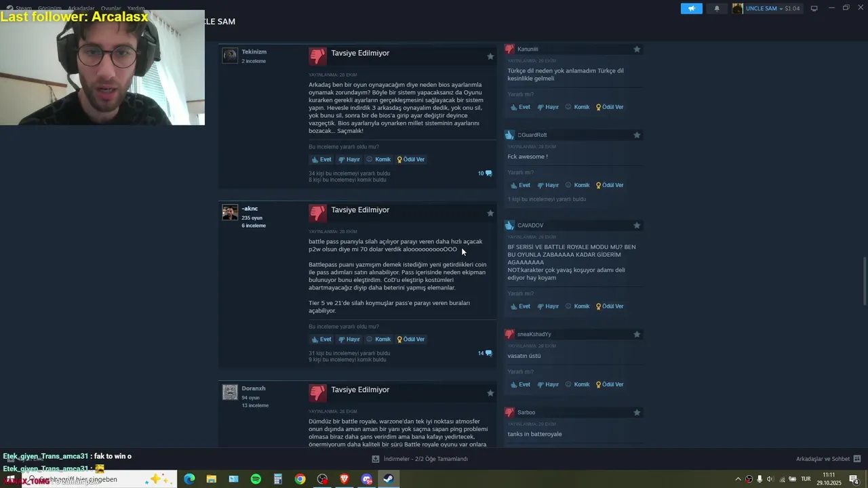
Task: Open File Explorer from the taskbar
Action: click(212, 479)
